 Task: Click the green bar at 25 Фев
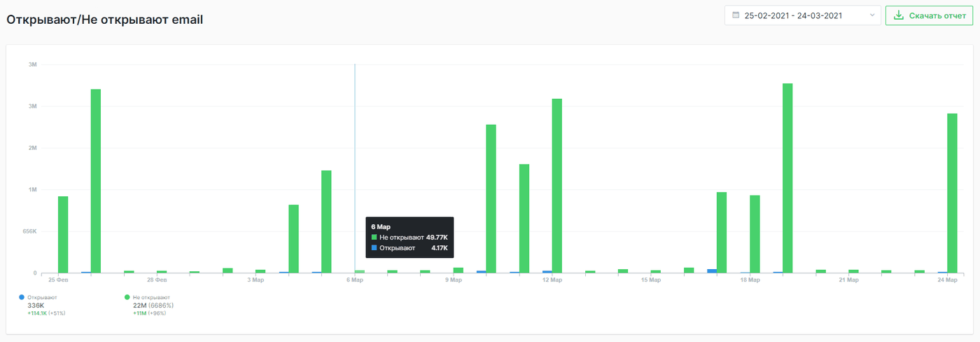tap(63, 235)
